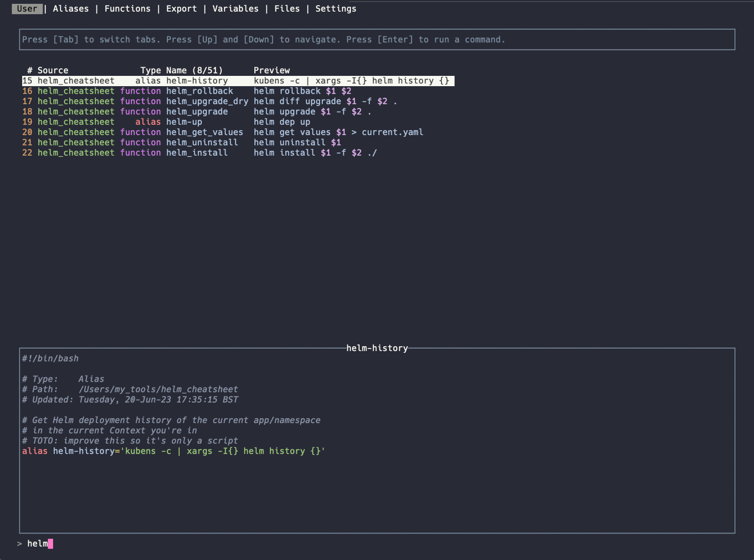Screen dimensions: 754x560
Task: Click the Source column header
Action: click(x=53, y=70)
